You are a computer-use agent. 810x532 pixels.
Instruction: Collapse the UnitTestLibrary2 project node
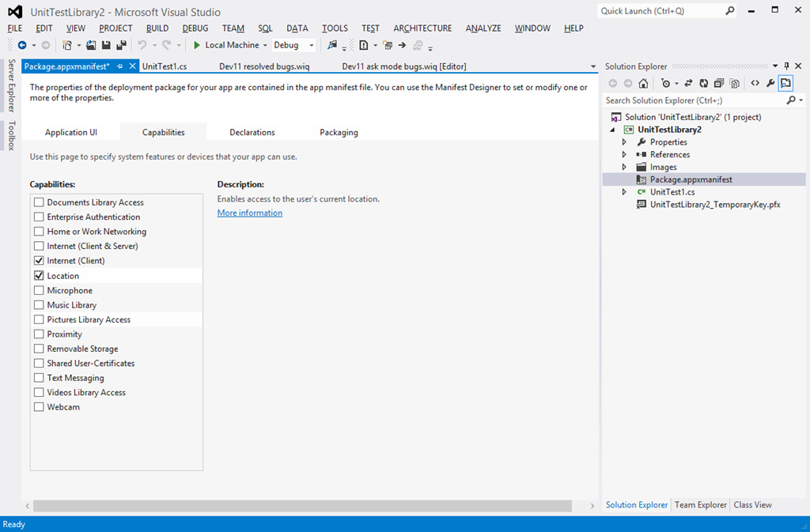pos(613,130)
